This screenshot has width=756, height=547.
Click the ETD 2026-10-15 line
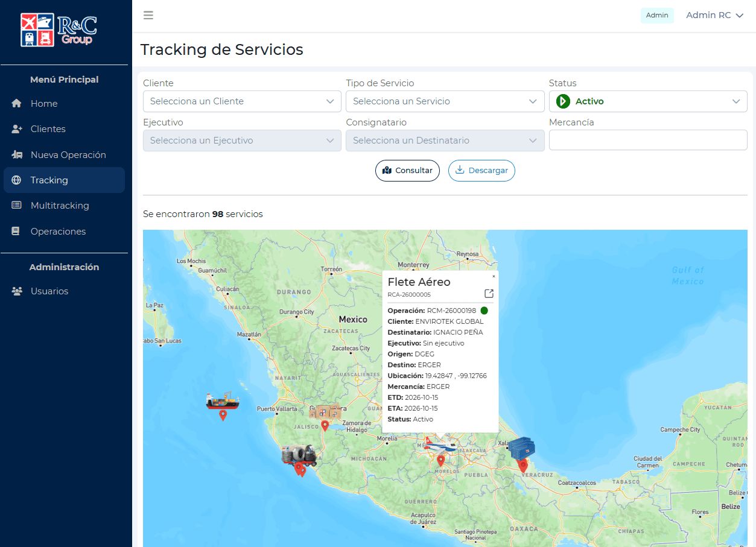(x=413, y=397)
